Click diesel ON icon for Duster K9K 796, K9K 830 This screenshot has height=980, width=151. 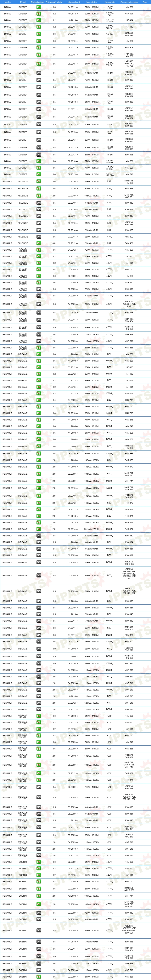coord(39,73)
